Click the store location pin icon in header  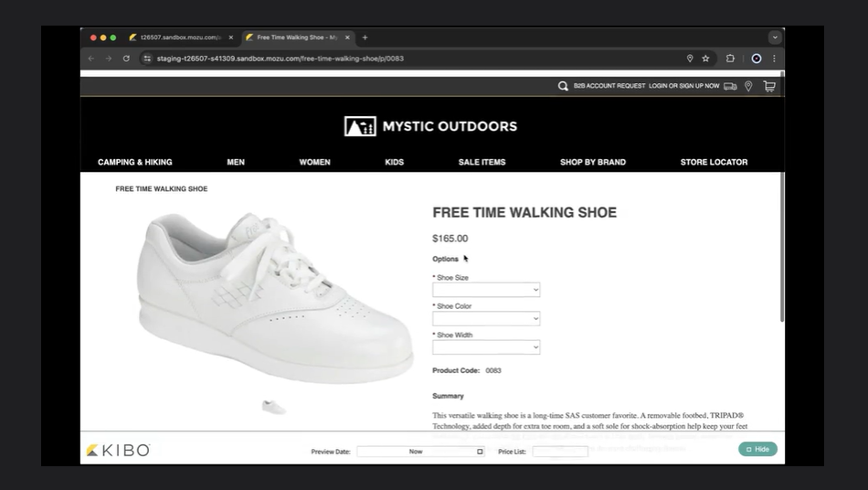coord(748,86)
